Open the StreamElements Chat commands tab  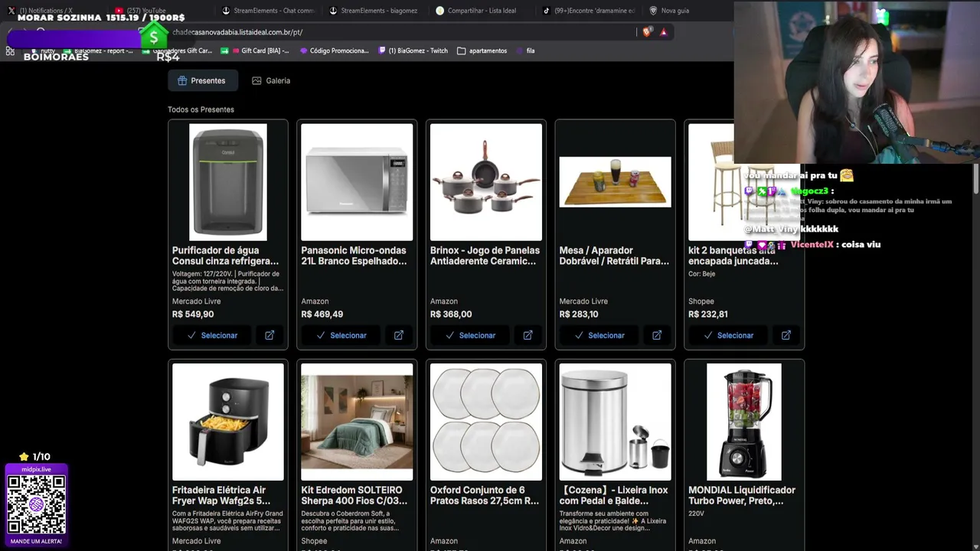tap(269, 11)
